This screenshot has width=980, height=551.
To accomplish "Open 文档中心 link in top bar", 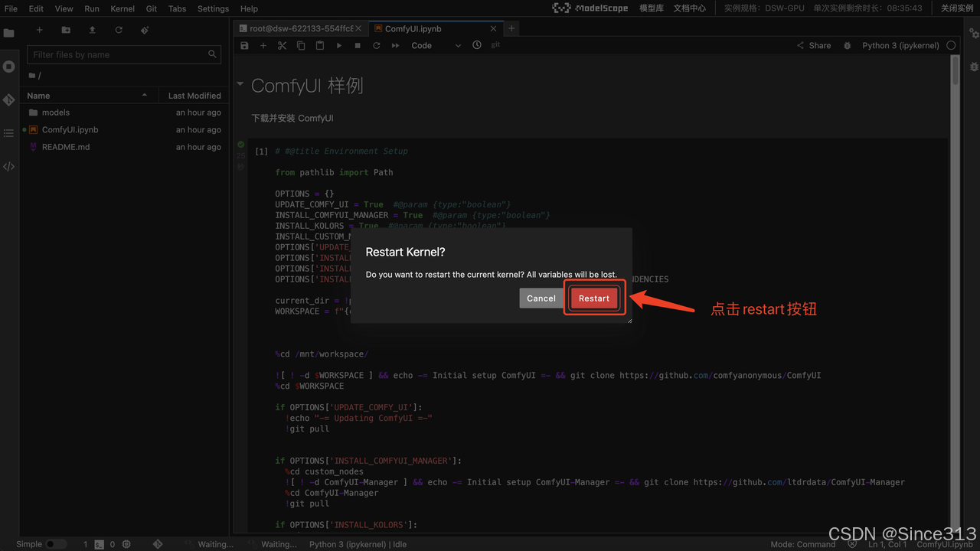I will click(690, 8).
